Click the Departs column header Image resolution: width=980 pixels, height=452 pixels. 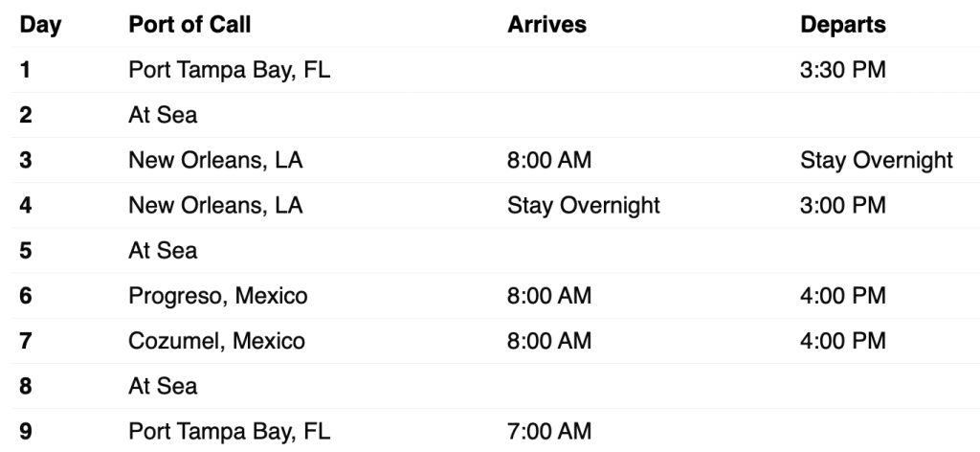843,26
